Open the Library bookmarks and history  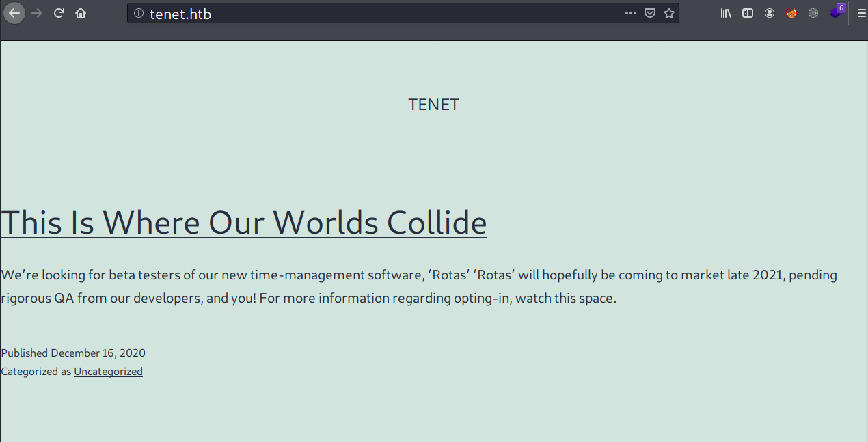pyautogui.click(x=726, y=13)
